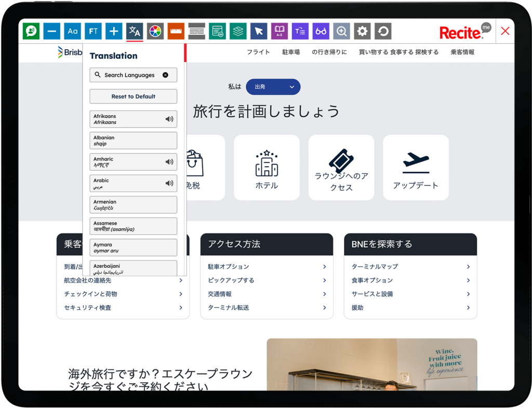
Task: Open the A-Z dictionary tool
Action: 280,31
